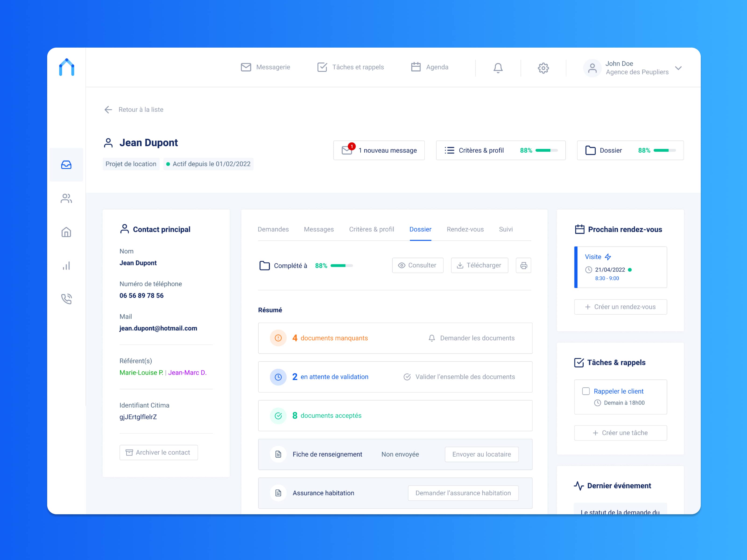The width and height of the screenshot is (747, 560).
Task: Click the house logo in the sidebar
Action: (67, 67)
